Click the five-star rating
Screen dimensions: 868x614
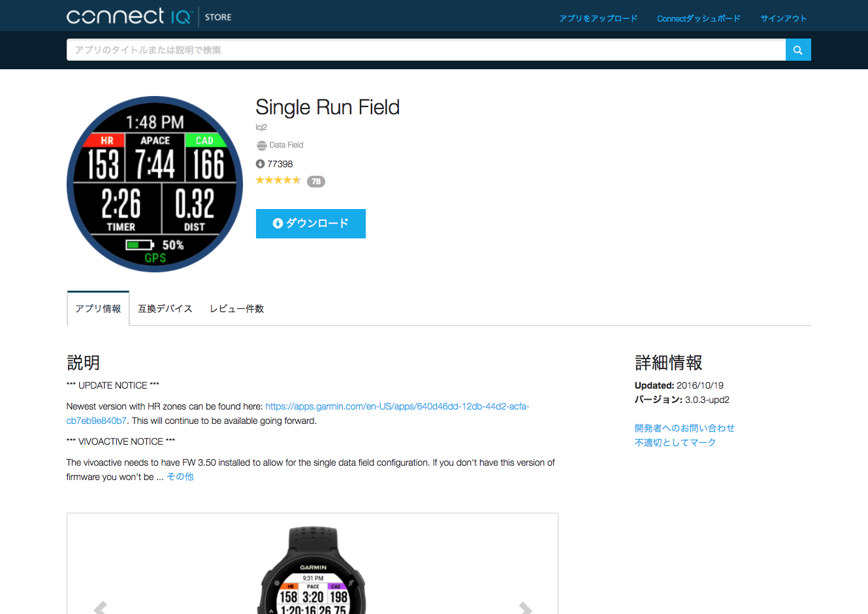click(278, 181)
